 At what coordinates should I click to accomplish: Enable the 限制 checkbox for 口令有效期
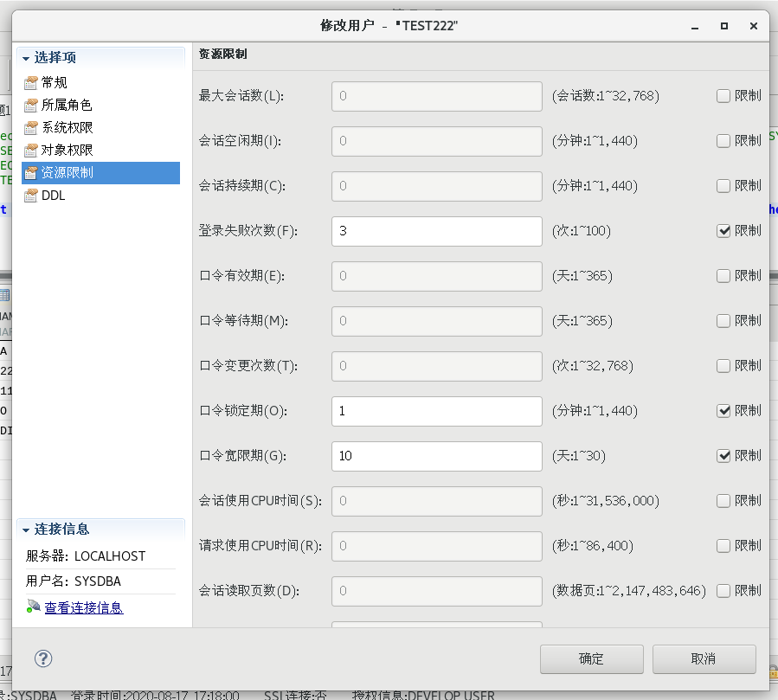(x=724, y=276)
